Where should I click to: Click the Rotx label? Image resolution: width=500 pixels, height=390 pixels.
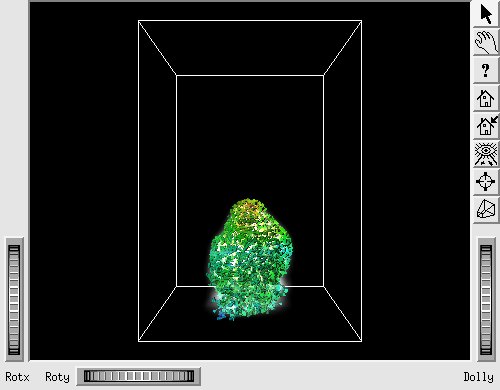(x=17, y=377)
